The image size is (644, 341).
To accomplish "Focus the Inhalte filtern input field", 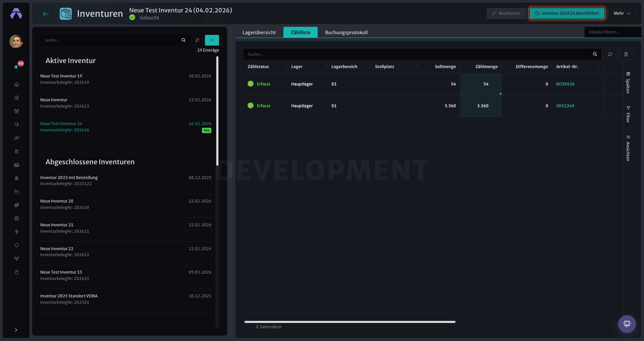I will (x=612, y=32).
